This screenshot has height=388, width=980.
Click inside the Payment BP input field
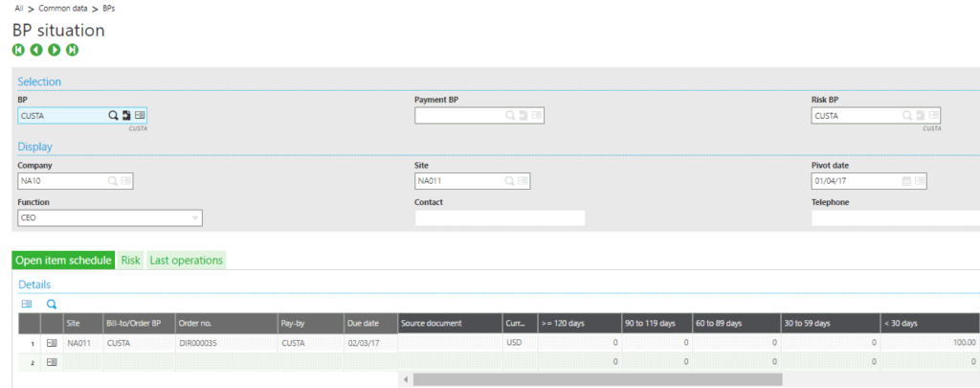tap(459, 116)
